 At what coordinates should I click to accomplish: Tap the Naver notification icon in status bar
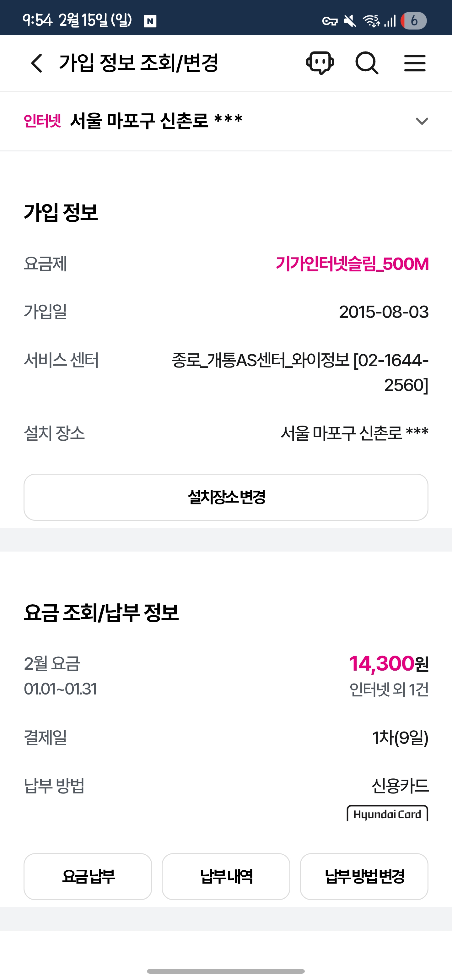pyautogui.click(x=150, y=21)
